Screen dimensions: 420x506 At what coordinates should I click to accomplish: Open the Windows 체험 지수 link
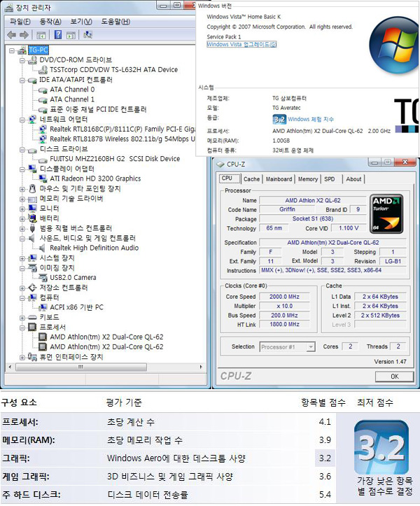coord(311,119)
